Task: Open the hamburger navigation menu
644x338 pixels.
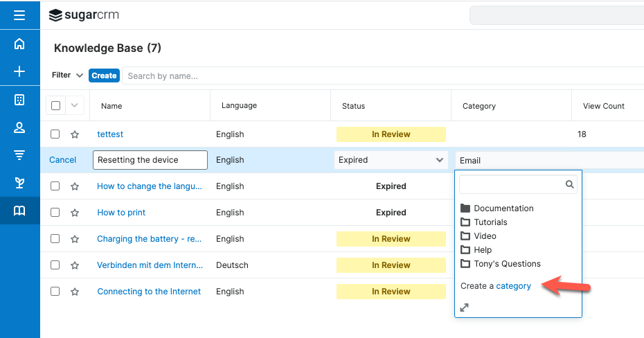Action: [19, 15]
